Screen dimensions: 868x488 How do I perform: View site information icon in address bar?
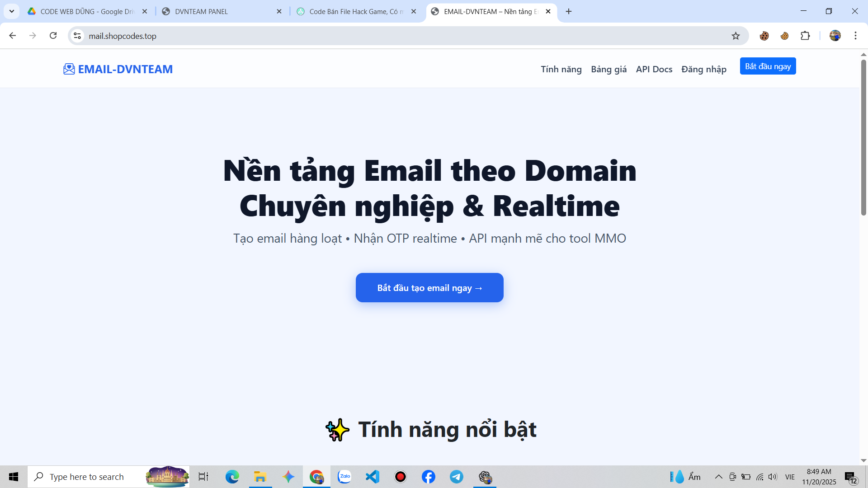point(77,36)
